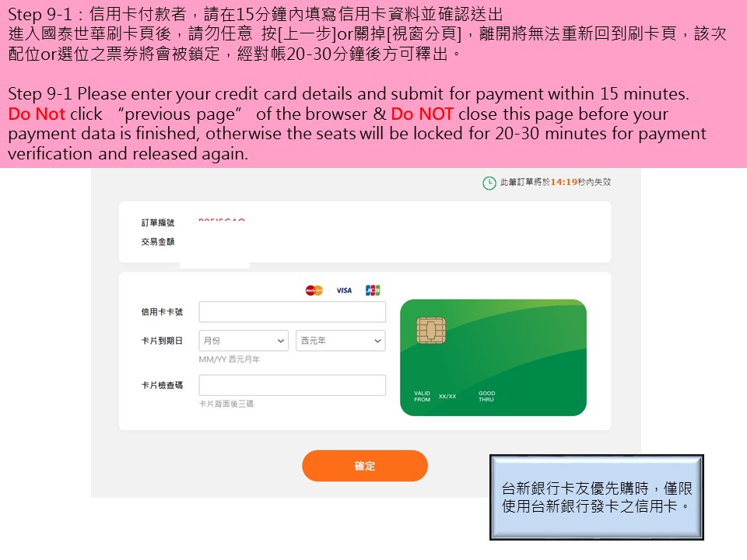Click the orange 確定 confirm button
Viewport: 747px width, 560px height.
(365, 466)
